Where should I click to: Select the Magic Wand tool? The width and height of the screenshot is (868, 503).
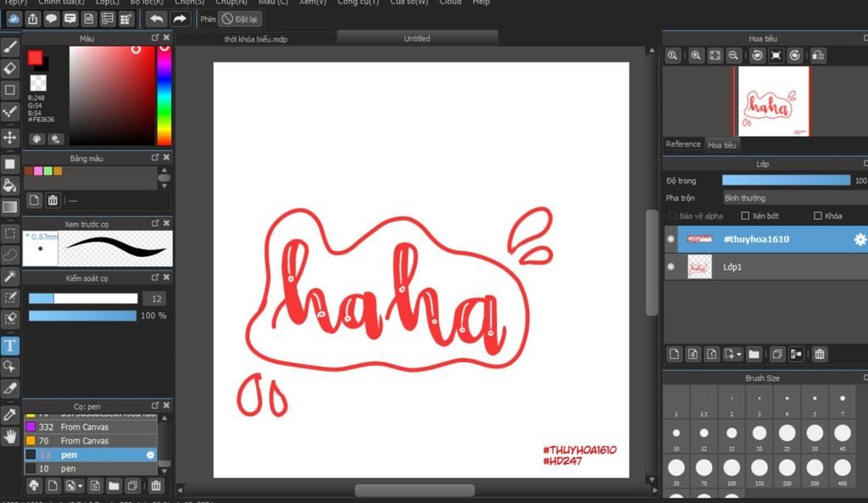tap(10, 276)
